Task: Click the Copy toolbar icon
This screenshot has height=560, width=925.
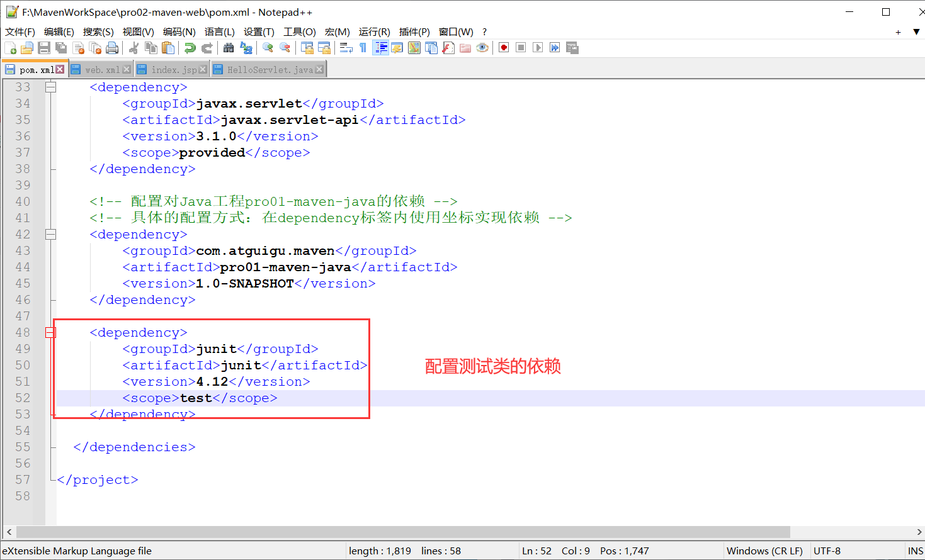Action: click(x=151, y=48)
